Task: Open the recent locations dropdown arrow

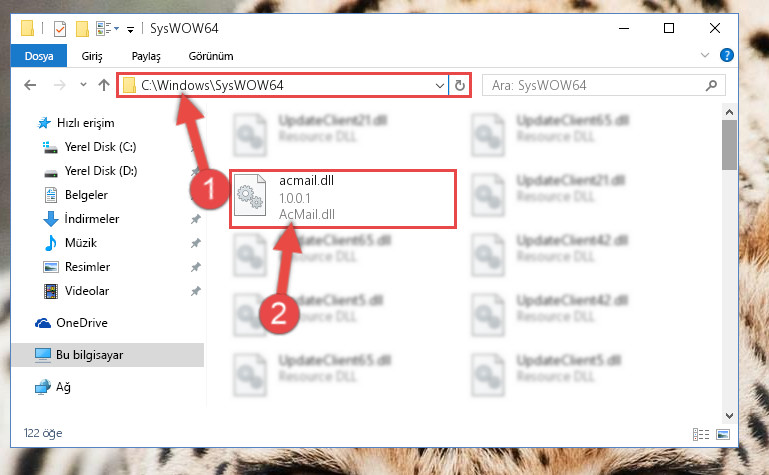Action: 83,85
